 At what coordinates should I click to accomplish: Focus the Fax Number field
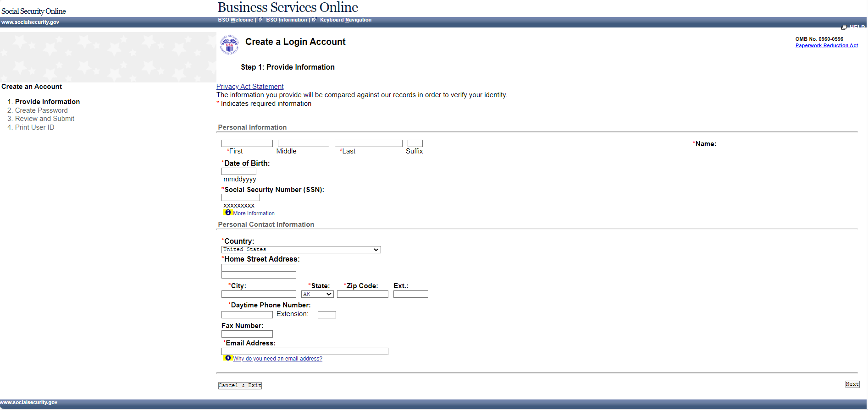pyautogui.click(x=247, y=334)
